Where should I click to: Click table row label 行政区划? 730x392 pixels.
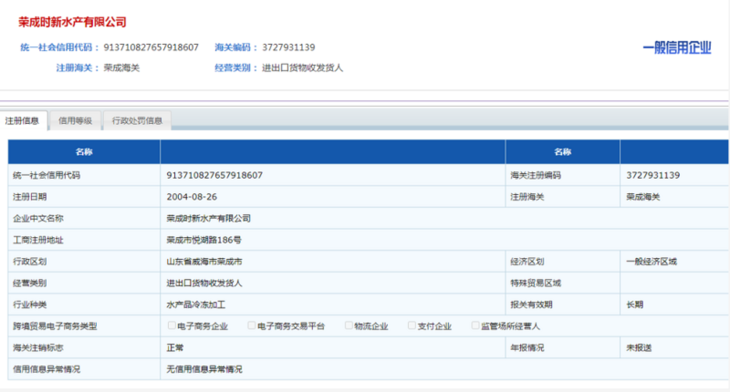pos(30,262)
